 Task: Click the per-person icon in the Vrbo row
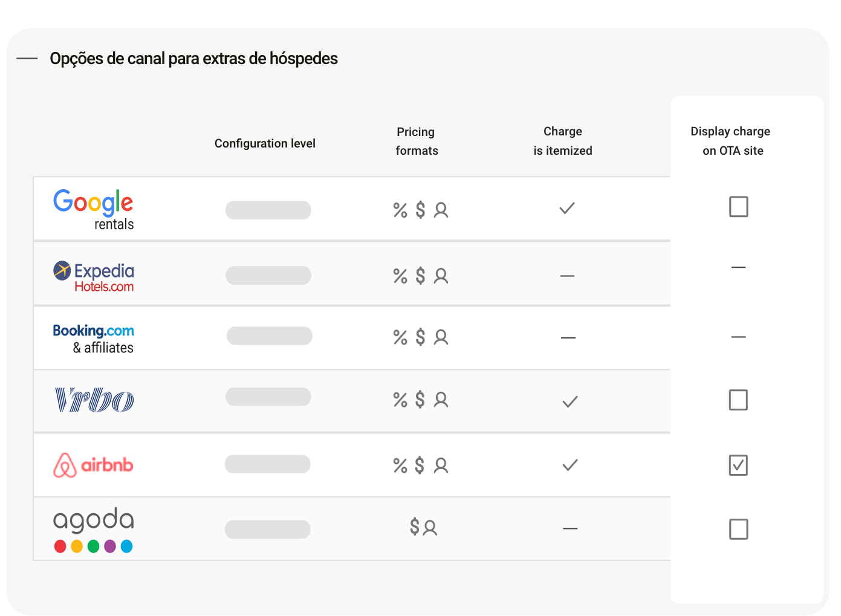tap(441, 400)
